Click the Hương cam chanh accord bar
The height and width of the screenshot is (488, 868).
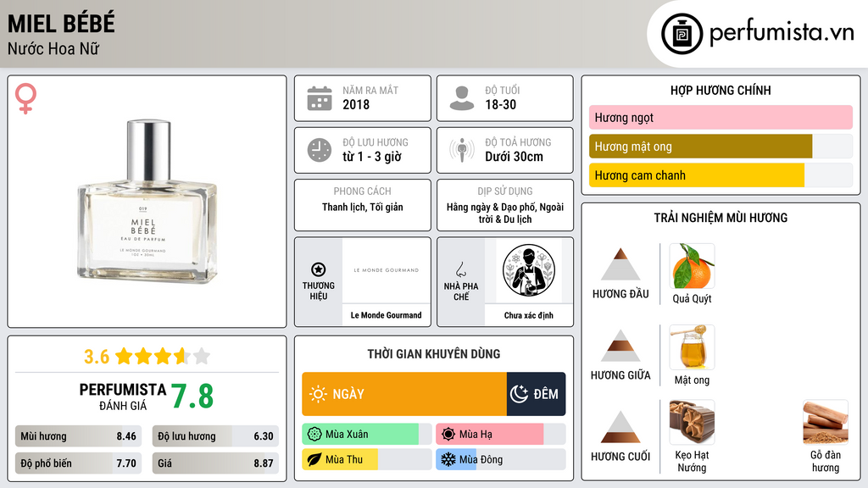721,175
